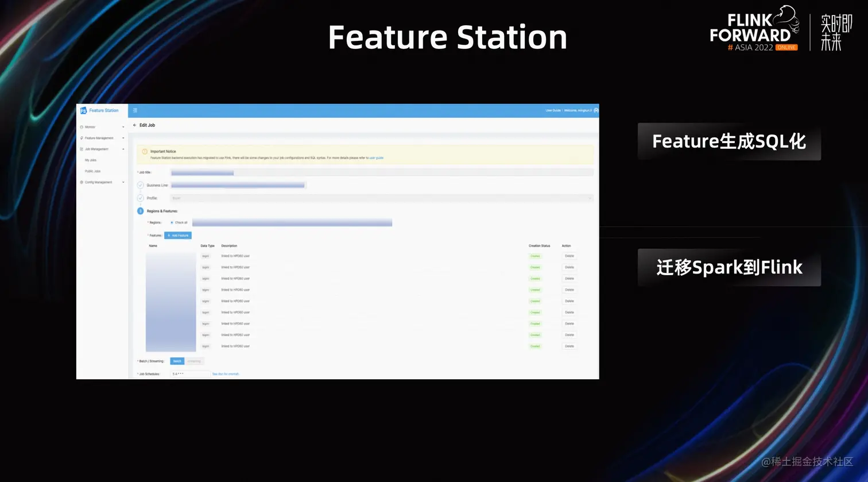This screenshot has width=868, height=482.
Task: Click the back arrow beside Edit Job
Action: [x=135, y=125]
